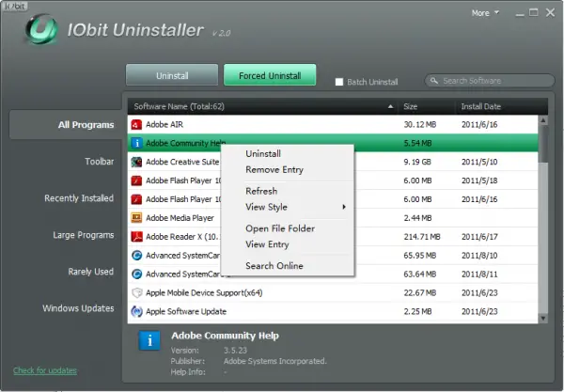
Task: Click the 2011/6/17 install date
Action: pyautogui.click(x=479, y=237)
